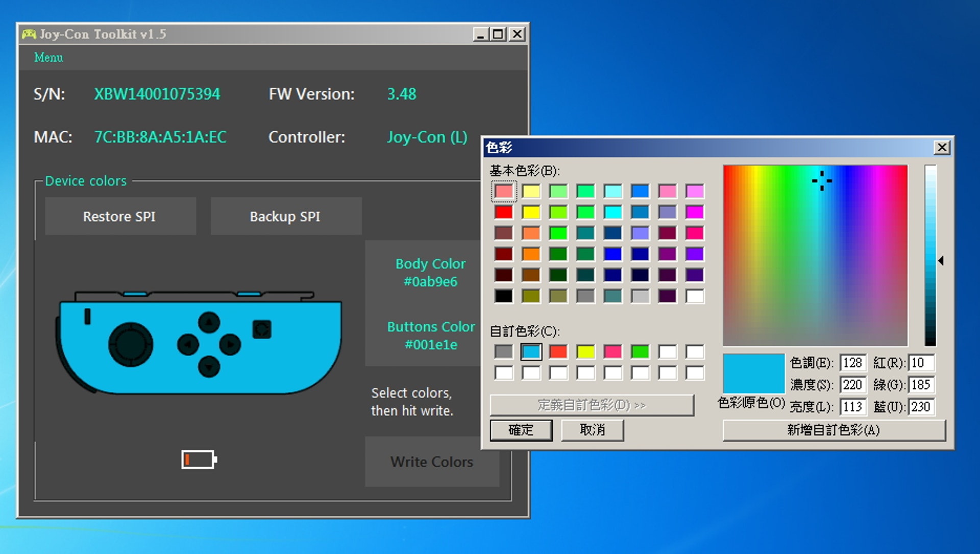Click 新增自訂色彩 add custom color button
980x554 pixels.
pyautogui.click(x=834, y=430)
